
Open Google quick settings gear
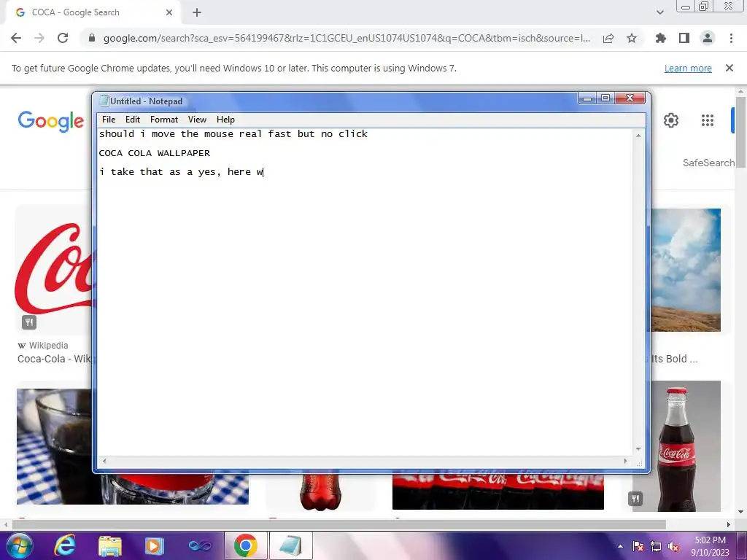(x=671, y=120)
